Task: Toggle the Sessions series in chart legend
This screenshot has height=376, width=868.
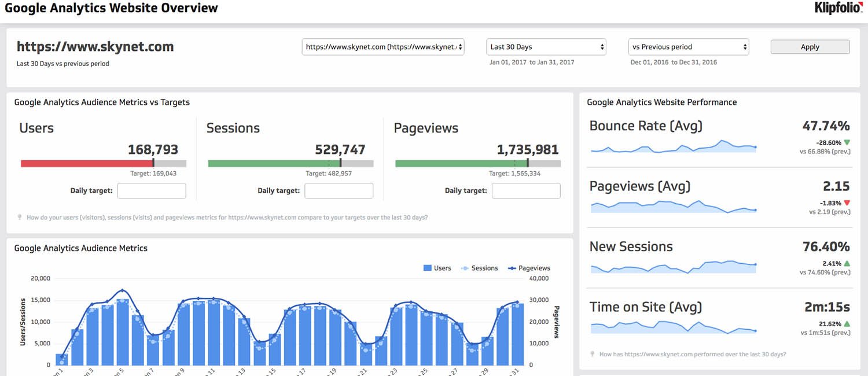Action: [x=479, y=268]
